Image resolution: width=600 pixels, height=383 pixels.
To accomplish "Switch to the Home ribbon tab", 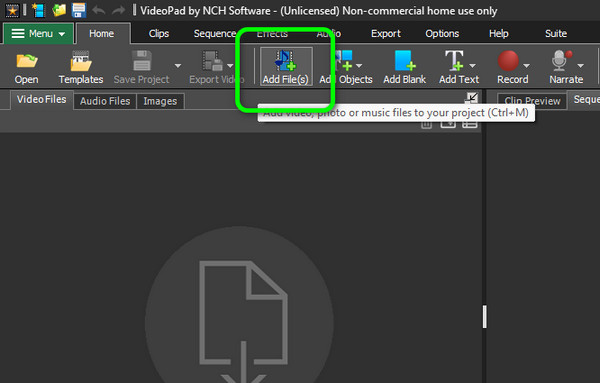I will tap(101, 34).
